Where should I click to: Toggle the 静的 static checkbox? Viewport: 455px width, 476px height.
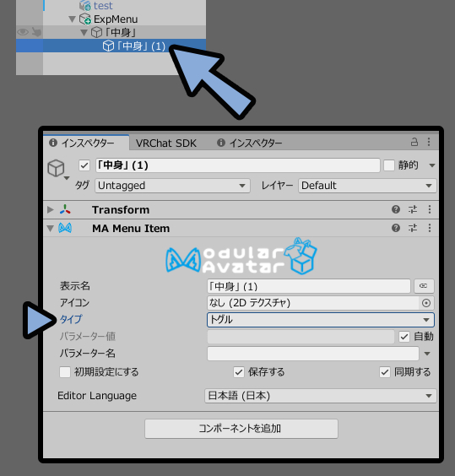pos(389,165)
